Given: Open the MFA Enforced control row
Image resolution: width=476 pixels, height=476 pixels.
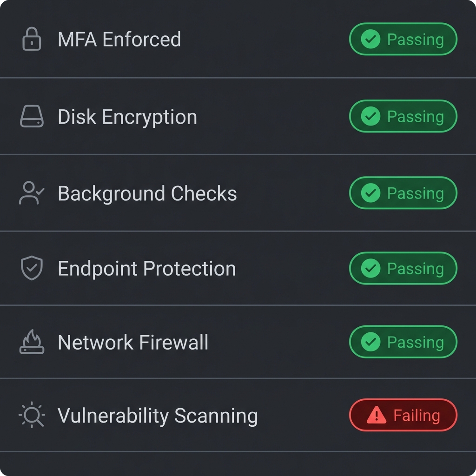Looking at the screenshot, I should (x=119, y=40).
